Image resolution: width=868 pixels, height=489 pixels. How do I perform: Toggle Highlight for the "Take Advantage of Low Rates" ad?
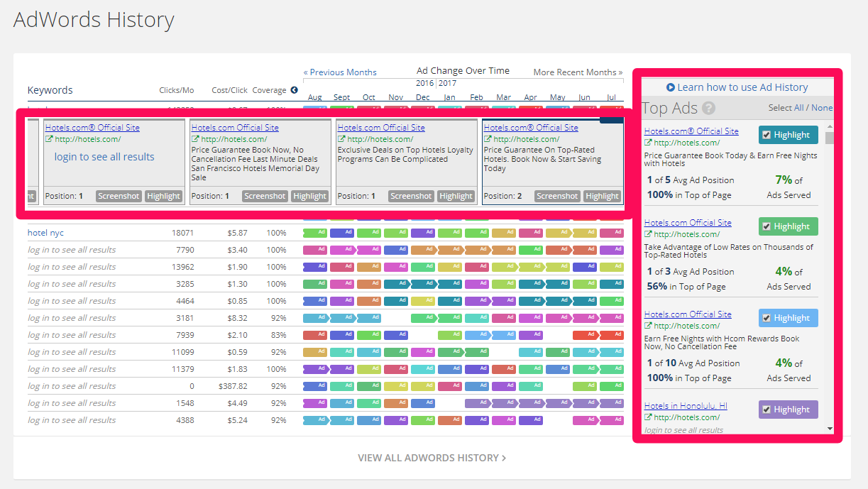789,226
